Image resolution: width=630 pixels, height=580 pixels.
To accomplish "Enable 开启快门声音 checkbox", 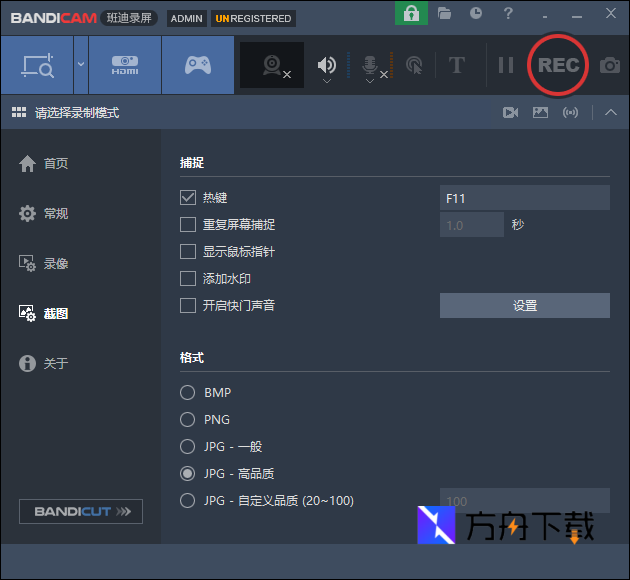I will point(188,305).
